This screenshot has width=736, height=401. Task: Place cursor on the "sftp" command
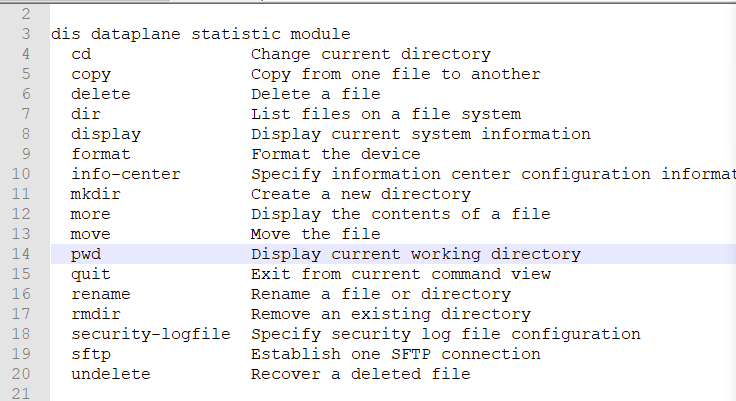point(91,354)
